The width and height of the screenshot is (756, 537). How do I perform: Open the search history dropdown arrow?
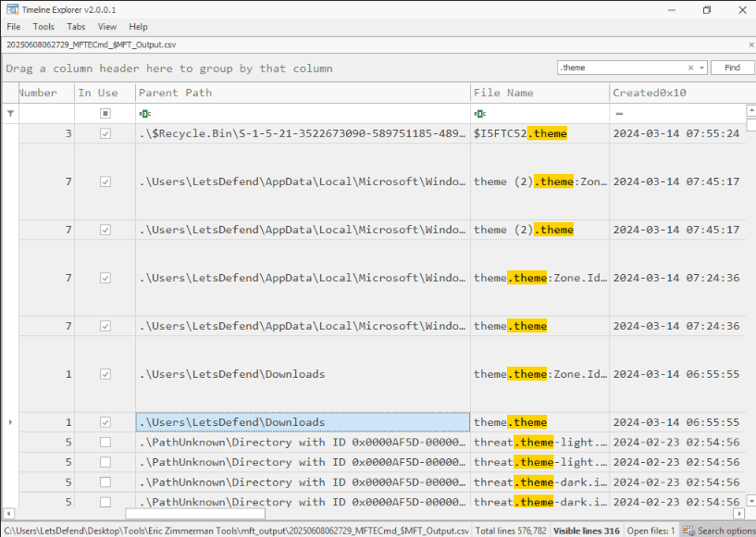701,68
